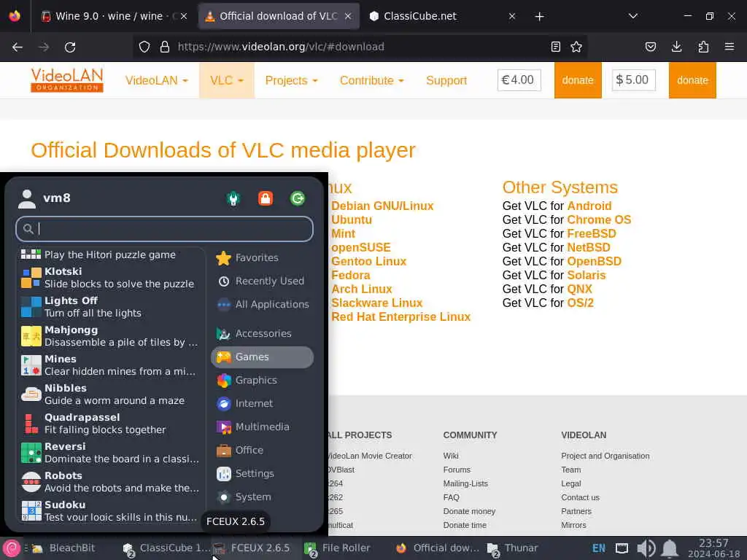Open the Firefox hamburger menu
This screenshot has height=560, width=747.
point(729,47)
